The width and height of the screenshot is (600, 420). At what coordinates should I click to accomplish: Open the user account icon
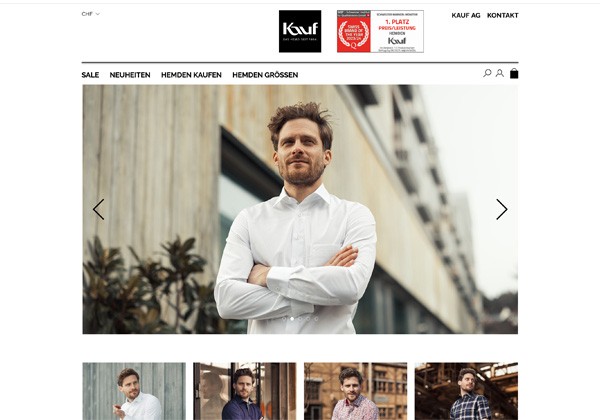point(500,73)
